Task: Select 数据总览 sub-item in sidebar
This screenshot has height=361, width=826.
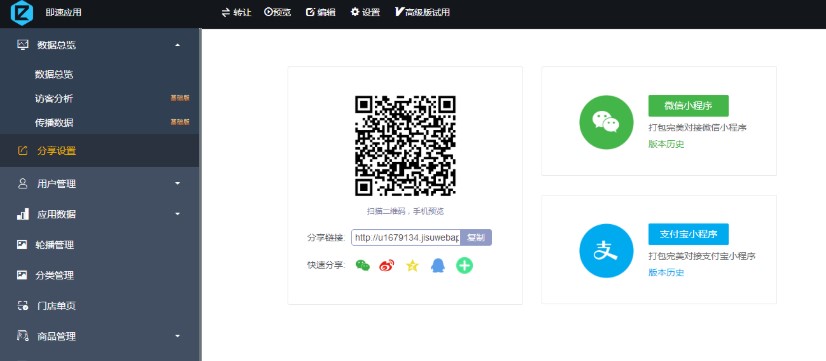Action: point(54,74)
